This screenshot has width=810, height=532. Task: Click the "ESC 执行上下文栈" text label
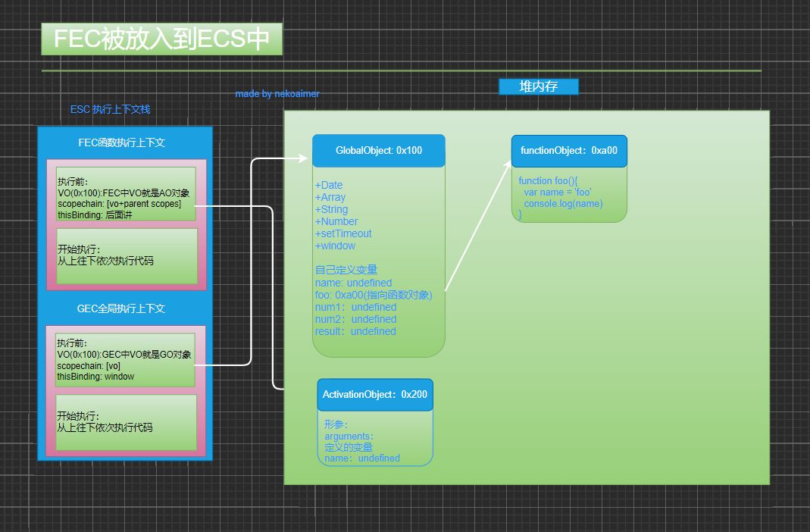[x=110, y=109]
